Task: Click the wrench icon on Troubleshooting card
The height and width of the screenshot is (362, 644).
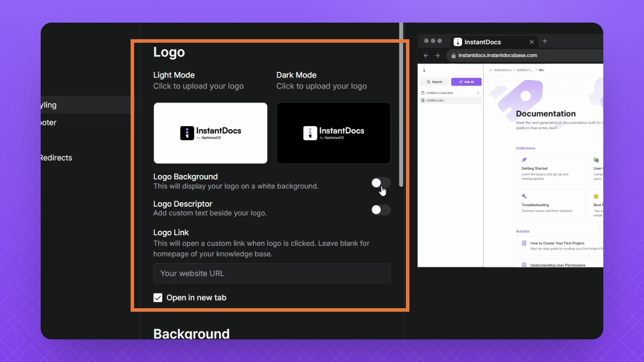Action: pyautogui.click(x=524, y=196)
